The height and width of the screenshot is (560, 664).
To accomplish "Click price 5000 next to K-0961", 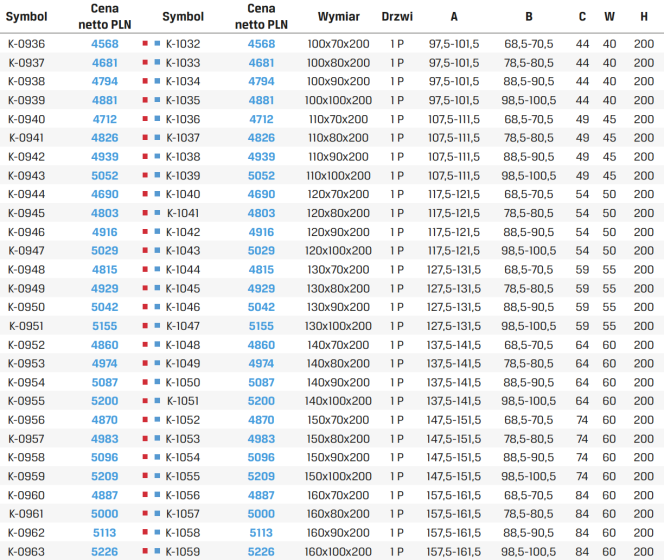I will pos(105,514).
